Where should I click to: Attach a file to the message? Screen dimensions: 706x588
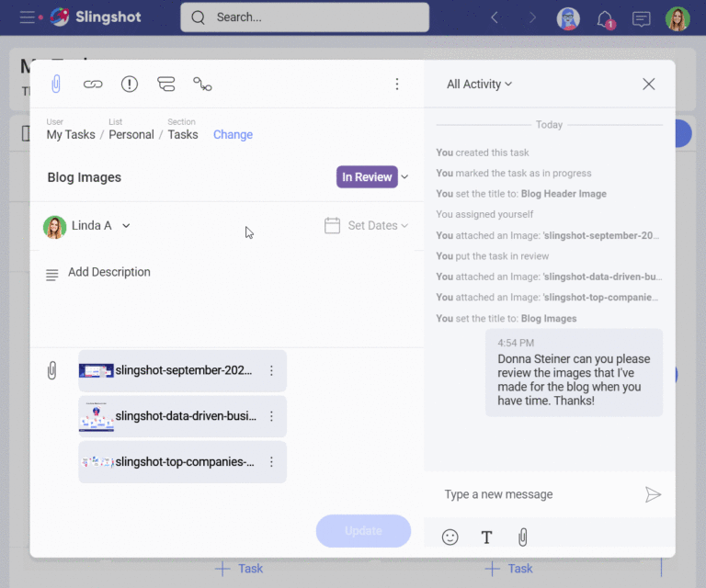click(x=522, y=537)
